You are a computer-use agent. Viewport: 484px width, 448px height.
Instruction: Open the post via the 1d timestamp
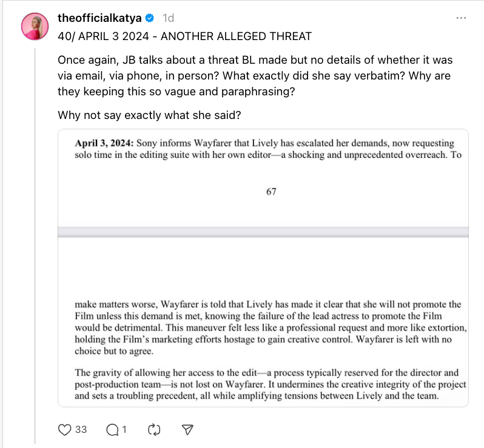(168, 18)
